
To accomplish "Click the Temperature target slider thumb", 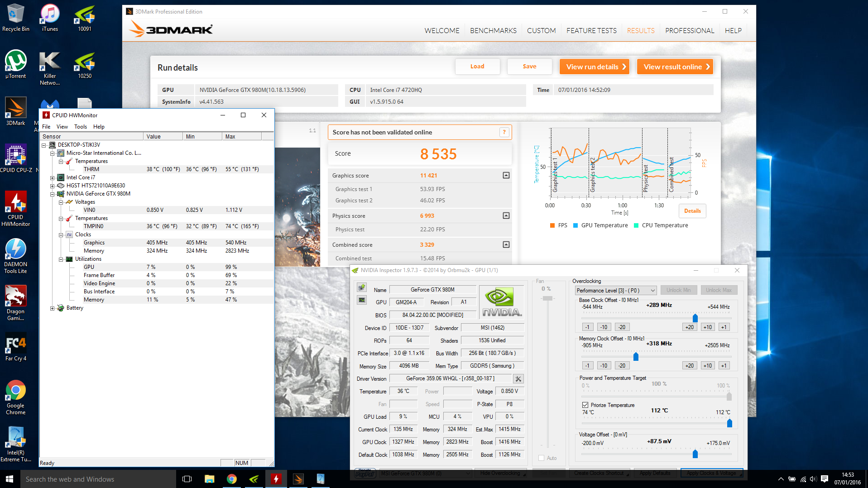I will [x=729, y=423].
